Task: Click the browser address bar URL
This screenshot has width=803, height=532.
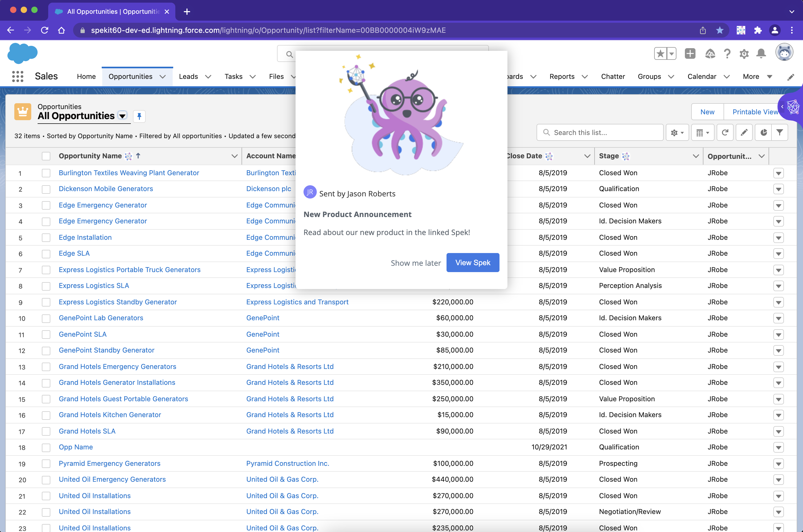Action: [x=268, y=30]
